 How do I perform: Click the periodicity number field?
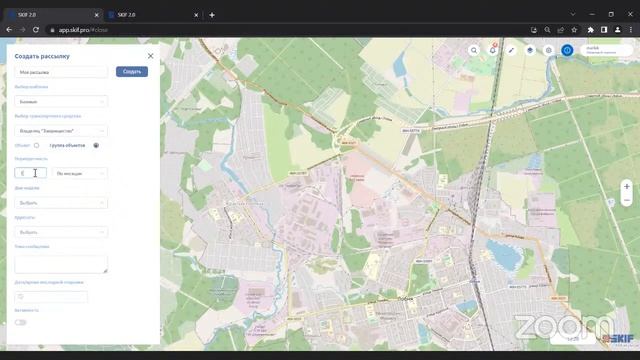tap(31, 173)
